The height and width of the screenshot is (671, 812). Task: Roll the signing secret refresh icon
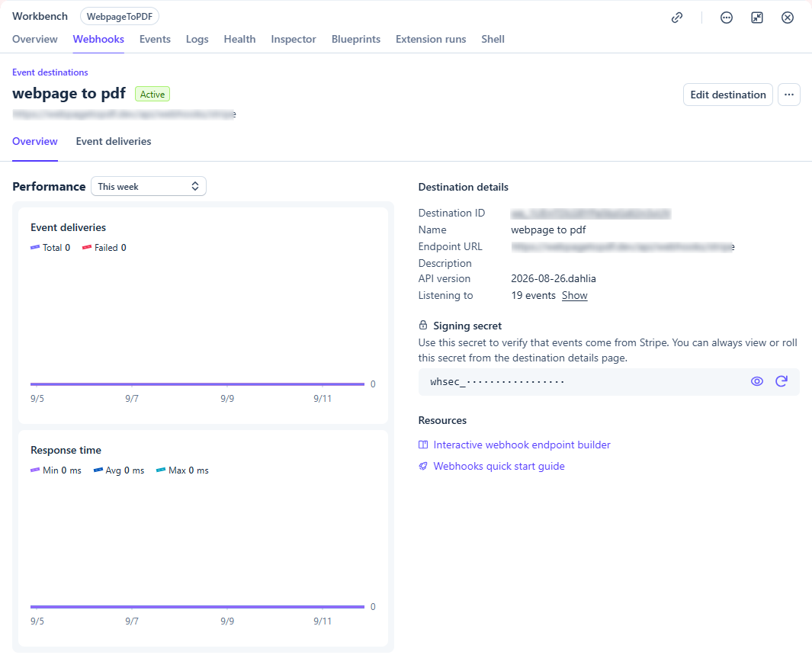782,381
